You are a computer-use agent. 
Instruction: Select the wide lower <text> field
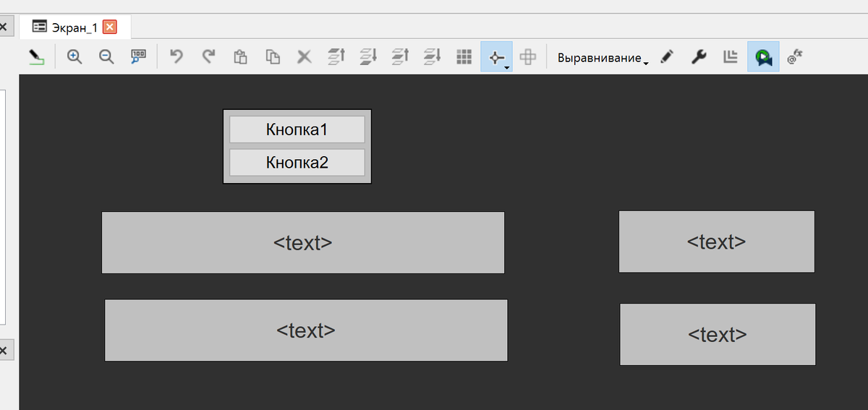[306, 330]
